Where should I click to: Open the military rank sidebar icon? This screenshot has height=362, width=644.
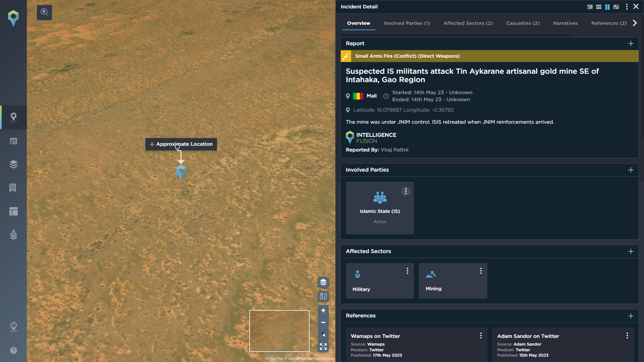click(13, 235)
